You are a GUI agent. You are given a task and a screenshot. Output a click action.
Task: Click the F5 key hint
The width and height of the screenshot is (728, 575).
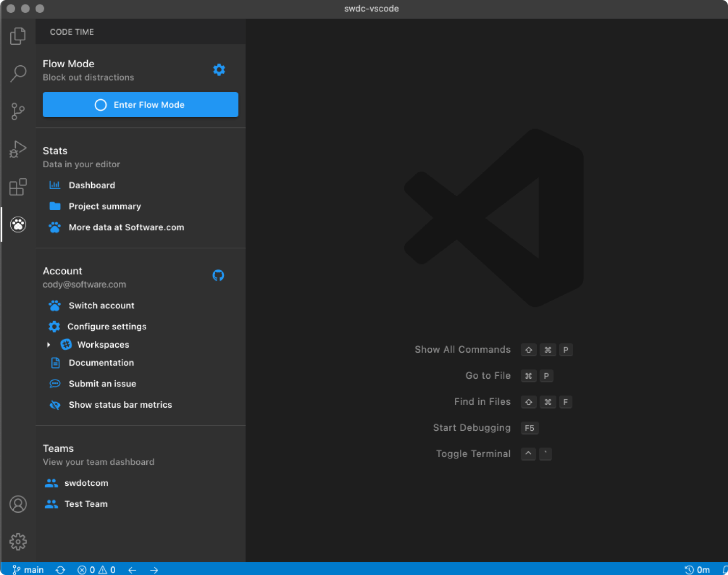pyautogui.click(x=530, y=428)
